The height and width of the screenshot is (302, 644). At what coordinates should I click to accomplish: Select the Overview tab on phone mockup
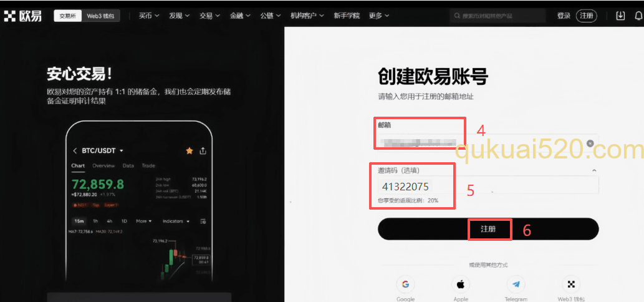point(103,166)
